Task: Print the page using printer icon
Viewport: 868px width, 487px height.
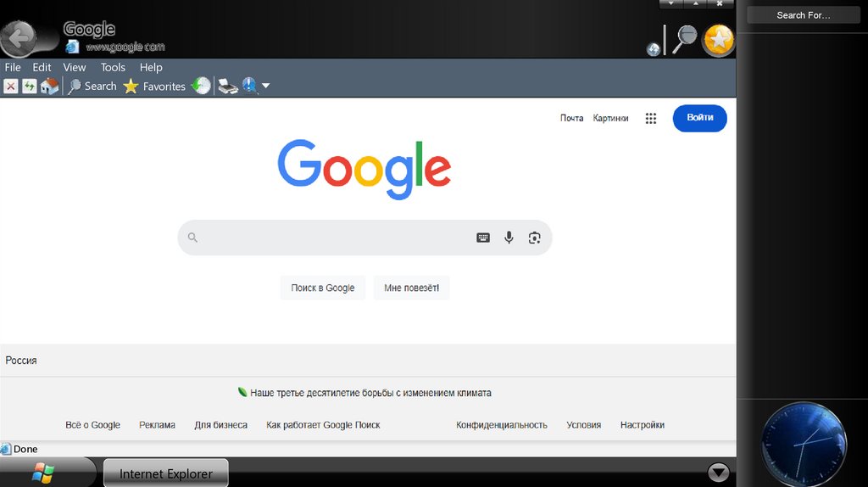Action: [227, 86]
